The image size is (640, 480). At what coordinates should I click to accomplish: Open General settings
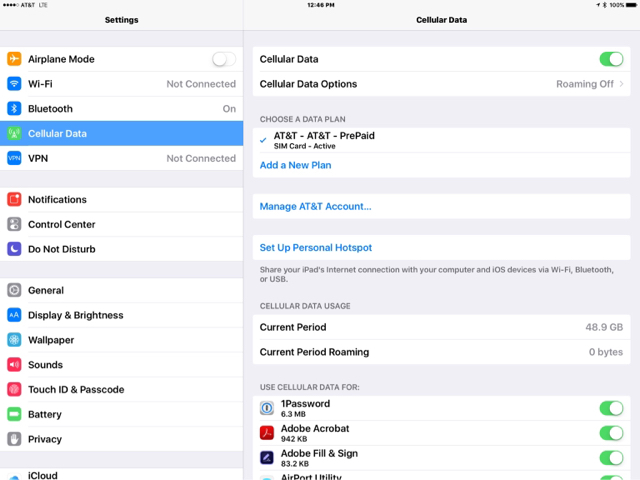tap(122, 290)
